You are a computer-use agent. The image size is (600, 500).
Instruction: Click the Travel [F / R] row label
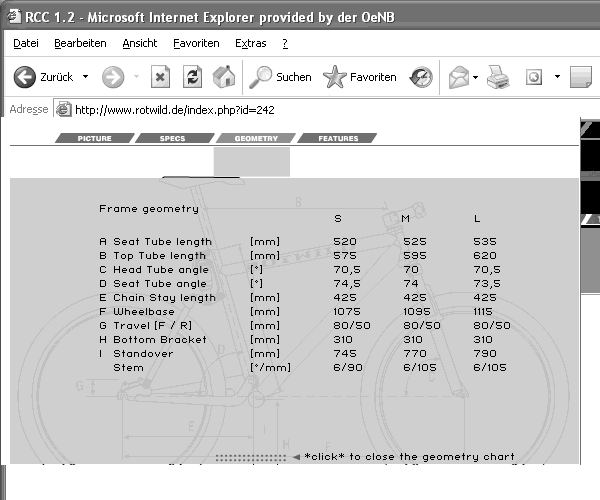(x=152, y=326)
